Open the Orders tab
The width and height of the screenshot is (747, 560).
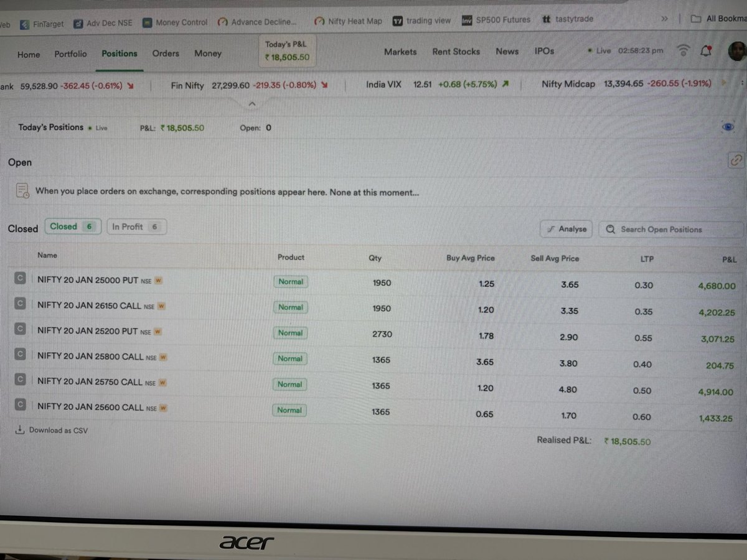[x=166, y=54]
